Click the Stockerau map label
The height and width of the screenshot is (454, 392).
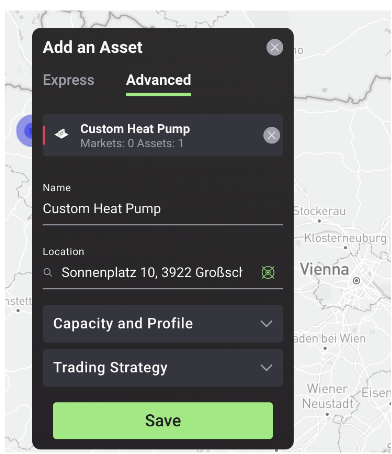tap(319, 211)
